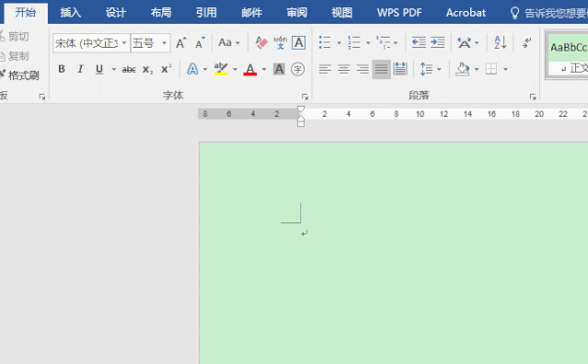Open the 视图 tab
This screenshot has width=588, height=364.
click(342, 13)
